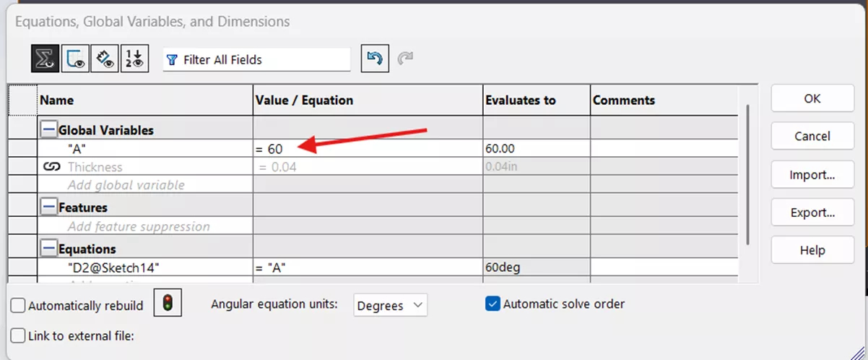Click the traffic light Rebuild icon
Screen dimensions: 868x360
coord(168,304)
